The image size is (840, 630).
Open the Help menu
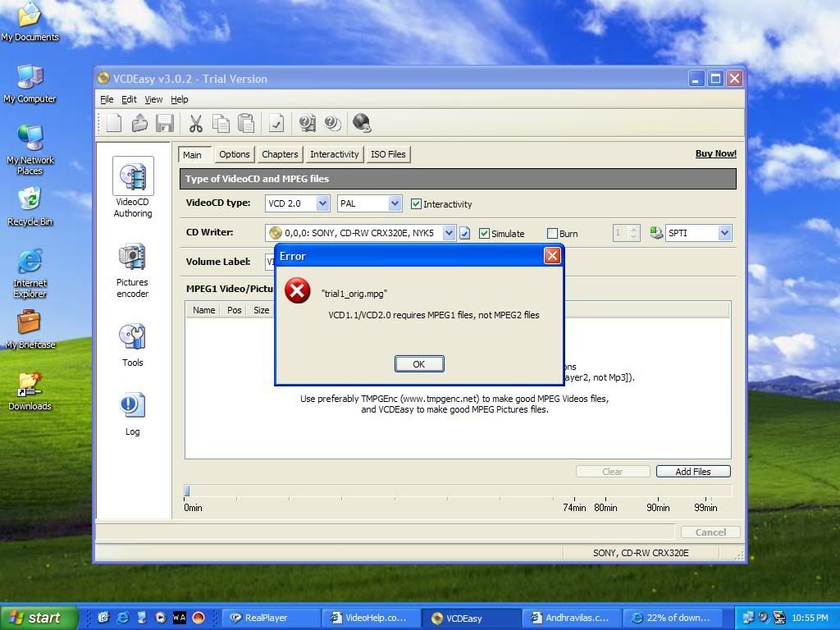180,99
